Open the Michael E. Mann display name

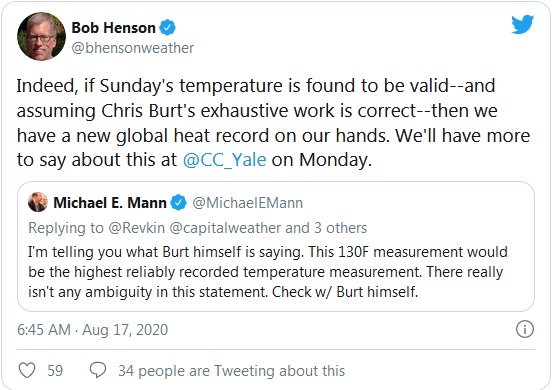point(110,203)
